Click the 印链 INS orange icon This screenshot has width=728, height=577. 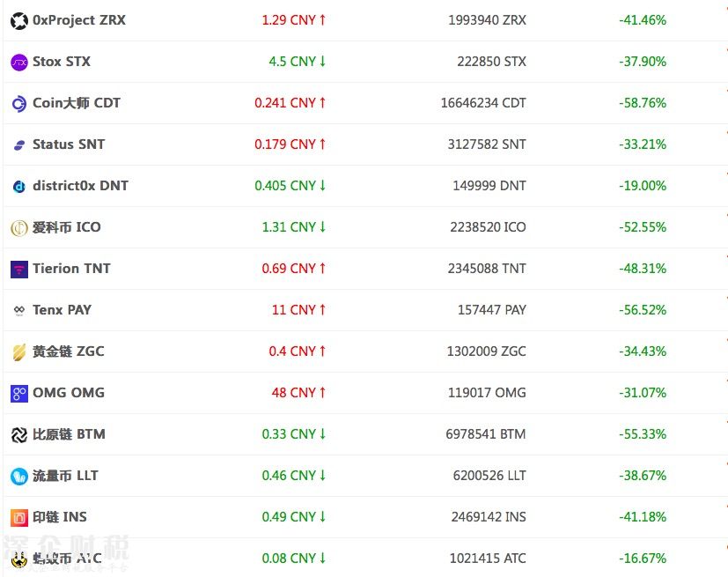(19, 517)
